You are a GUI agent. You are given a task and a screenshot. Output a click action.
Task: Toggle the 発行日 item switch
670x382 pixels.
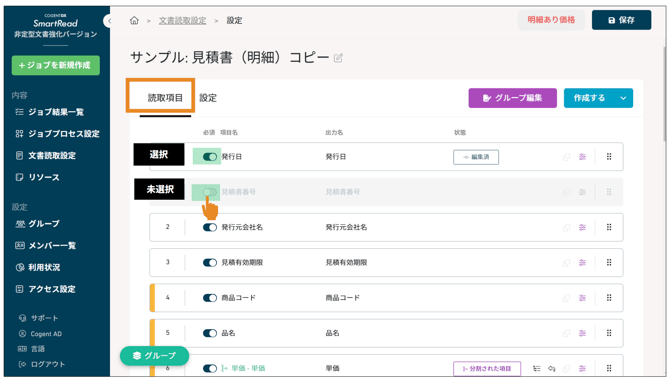pyautogui.click(x=210, y=157)
